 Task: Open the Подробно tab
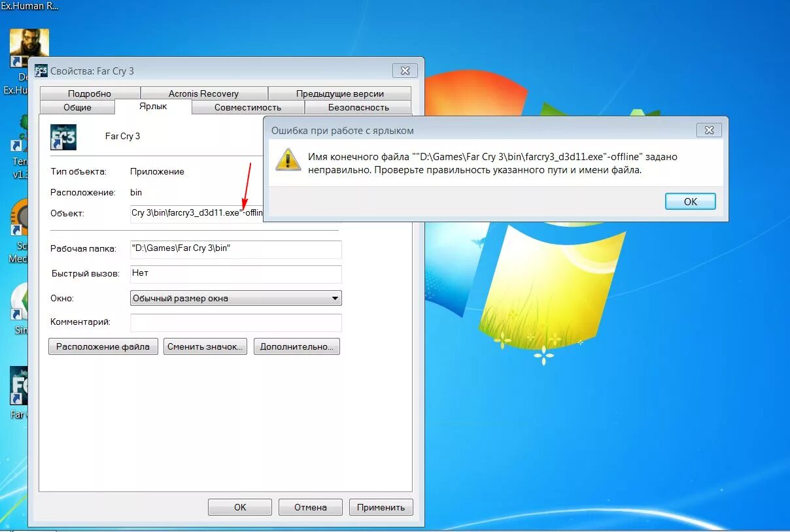pyautogui.click(x=90, y=93)
